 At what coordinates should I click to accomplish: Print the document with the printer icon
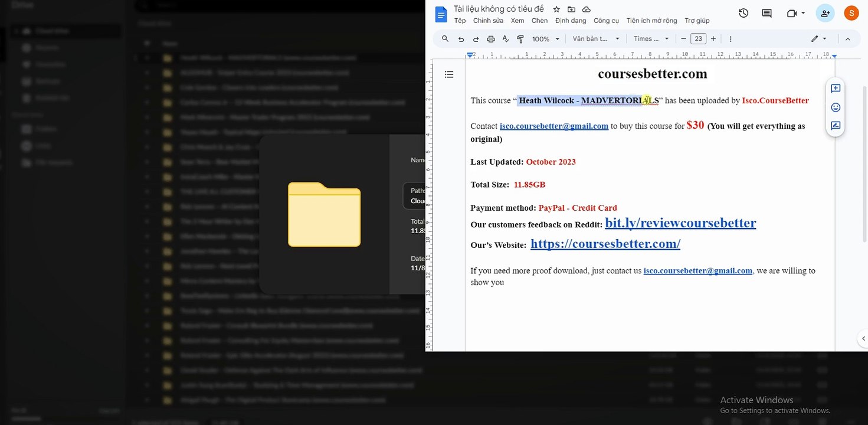point(491,39)
